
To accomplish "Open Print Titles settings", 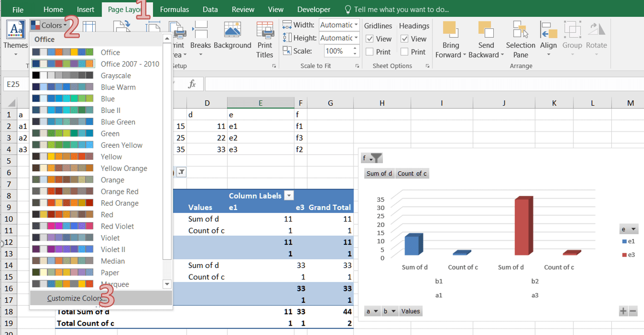I will [x=265, y=38].
